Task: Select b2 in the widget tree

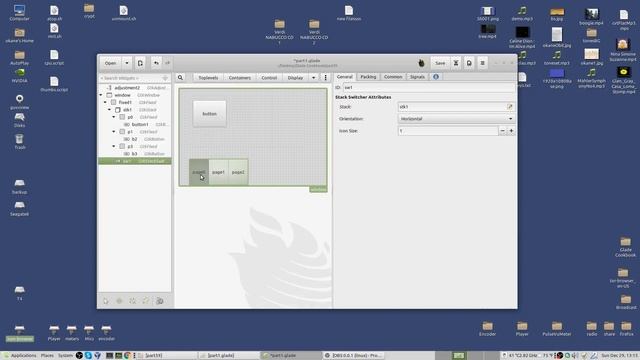Action: [x=134, y=139]
